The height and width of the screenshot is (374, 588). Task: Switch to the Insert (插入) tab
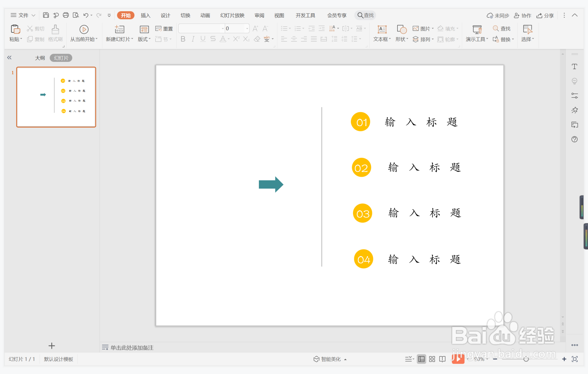pyautogui.click(x=145, y=15)
